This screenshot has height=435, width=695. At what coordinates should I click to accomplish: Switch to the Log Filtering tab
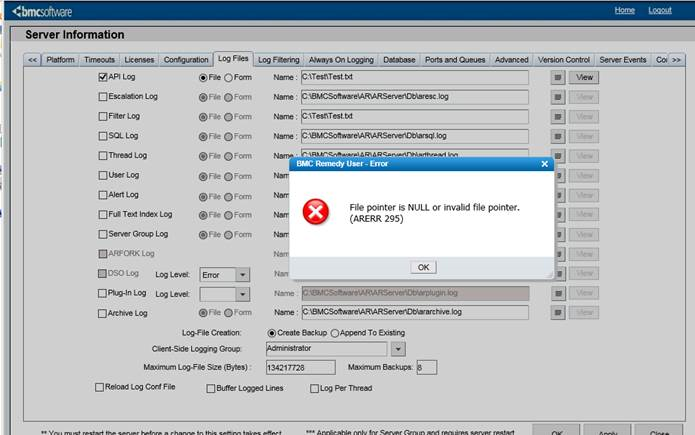click(279, 60)
